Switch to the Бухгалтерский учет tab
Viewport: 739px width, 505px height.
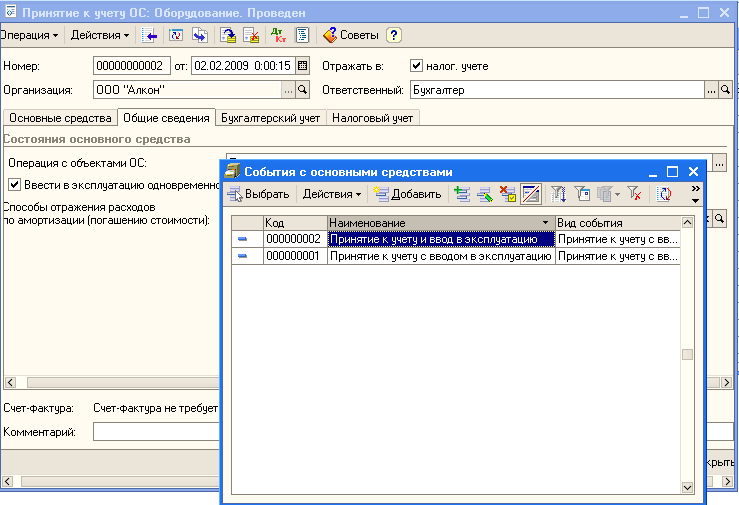click(x=272, y=118)
